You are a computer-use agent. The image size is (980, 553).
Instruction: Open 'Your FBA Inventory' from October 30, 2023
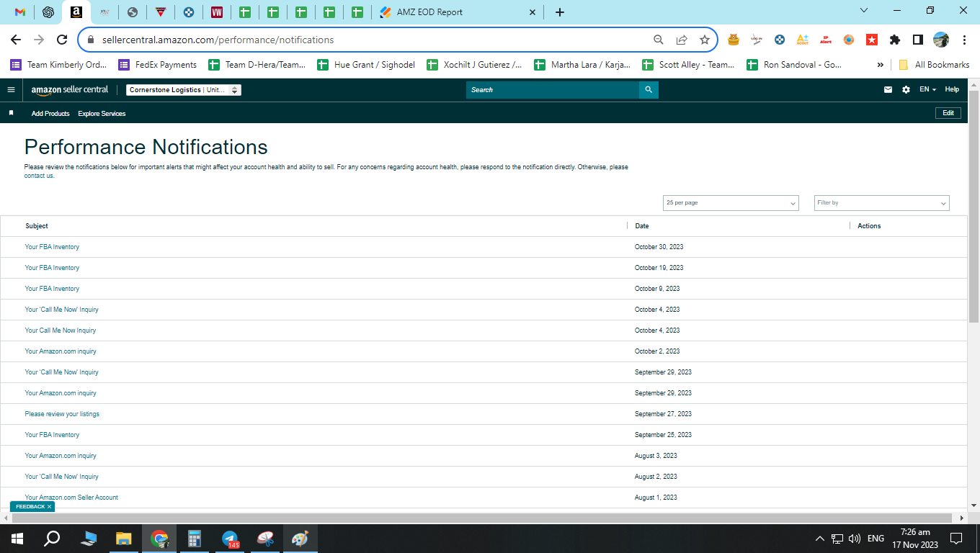[52, 247]
